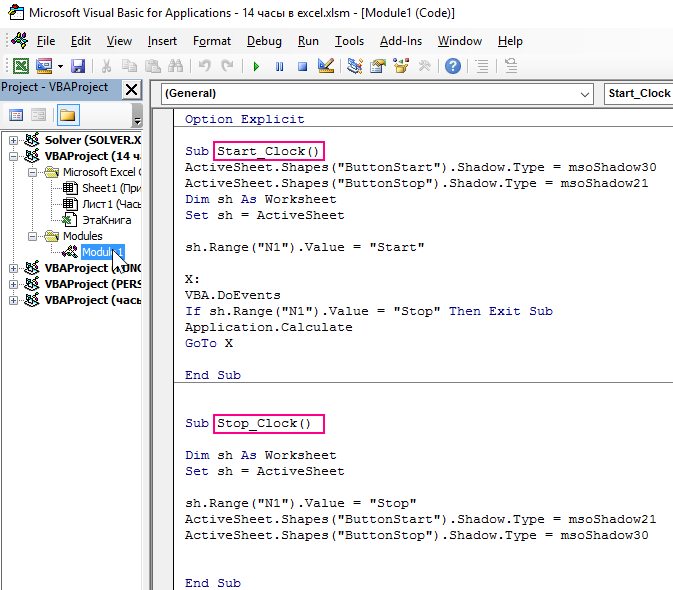Toggle Design Mode icon
This screenshot has height=590, width=673.
[325, 66]
